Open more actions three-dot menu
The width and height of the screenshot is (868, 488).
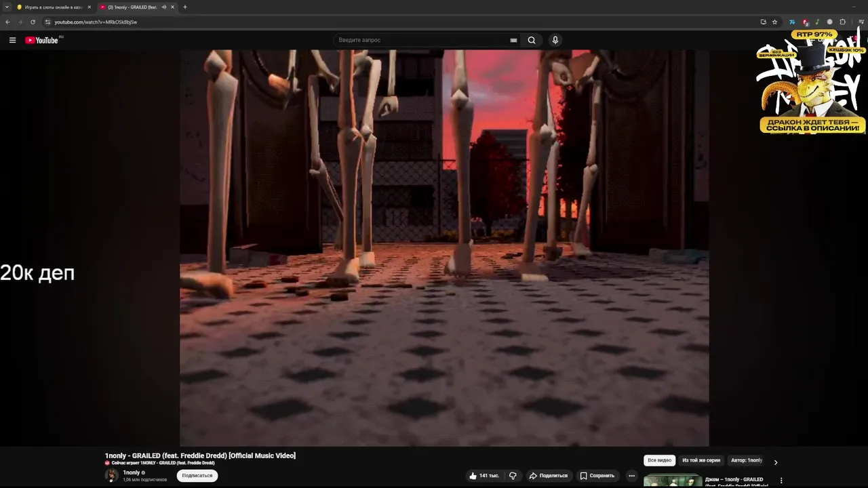point(631,476)
